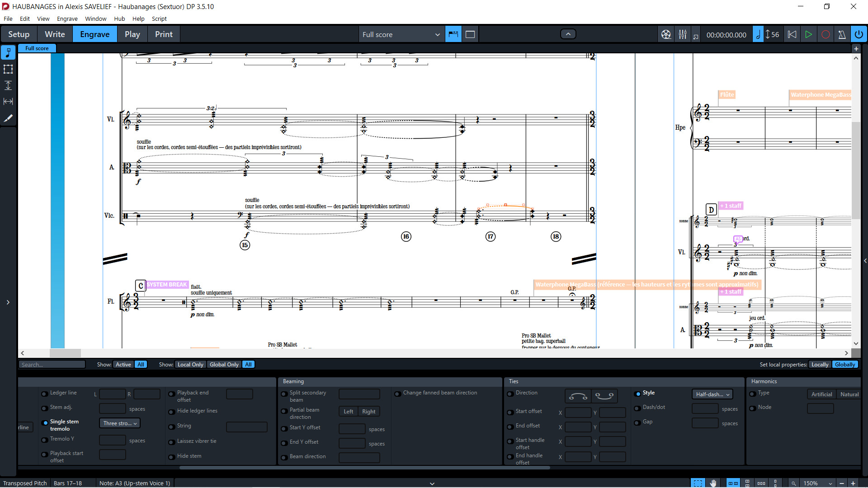Image resolution: width=868 pixels, height=488 pixels.
Task: Switch to Write mode tab
Action: click(55, 34)
